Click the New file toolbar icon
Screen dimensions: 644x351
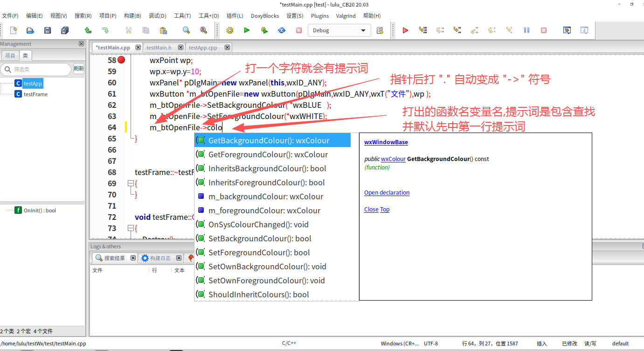click(x=14, y=30)
